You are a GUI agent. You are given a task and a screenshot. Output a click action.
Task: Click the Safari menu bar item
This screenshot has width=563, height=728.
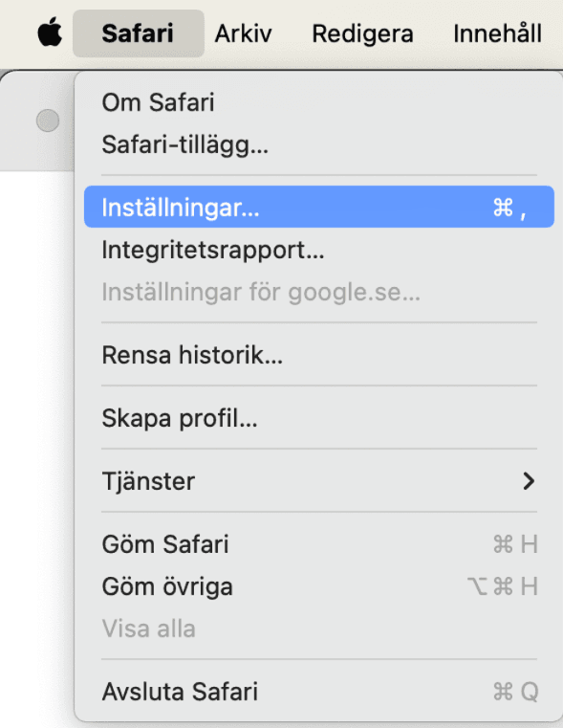(139, 33)
